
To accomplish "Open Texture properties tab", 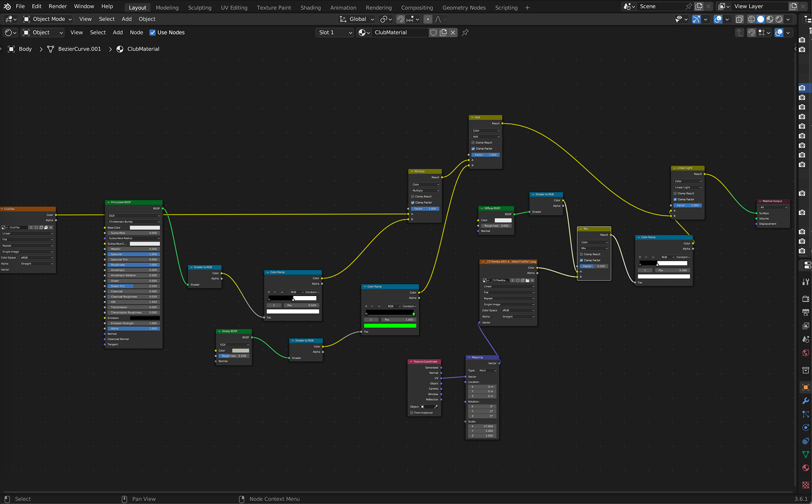I will coord(806,485).
